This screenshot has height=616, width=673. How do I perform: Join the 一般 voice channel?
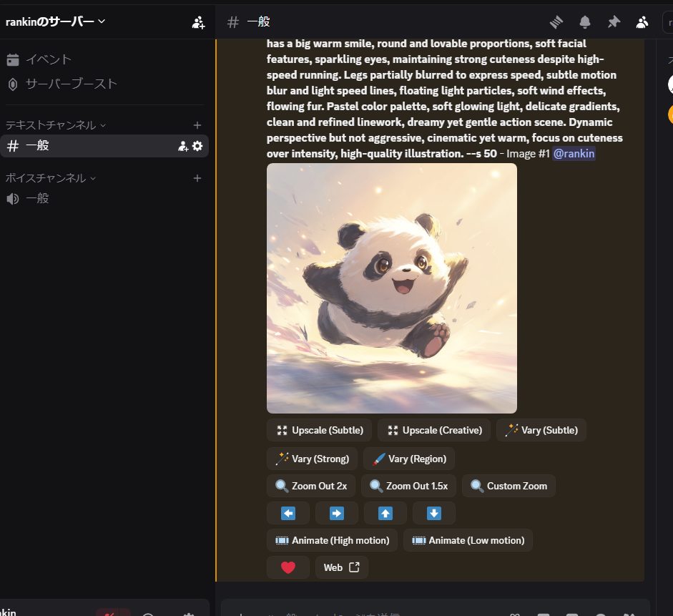tap(38, 198)
